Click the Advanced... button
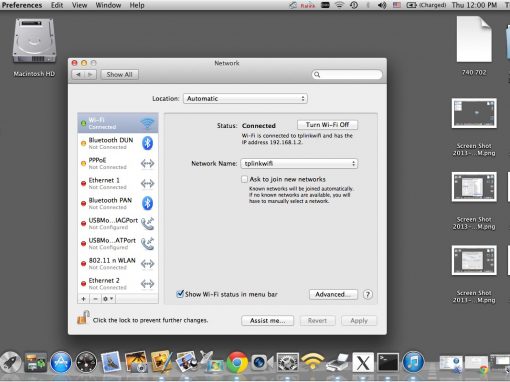The height and width of the screenshot is (382, 510). click(x=333, y=294)
